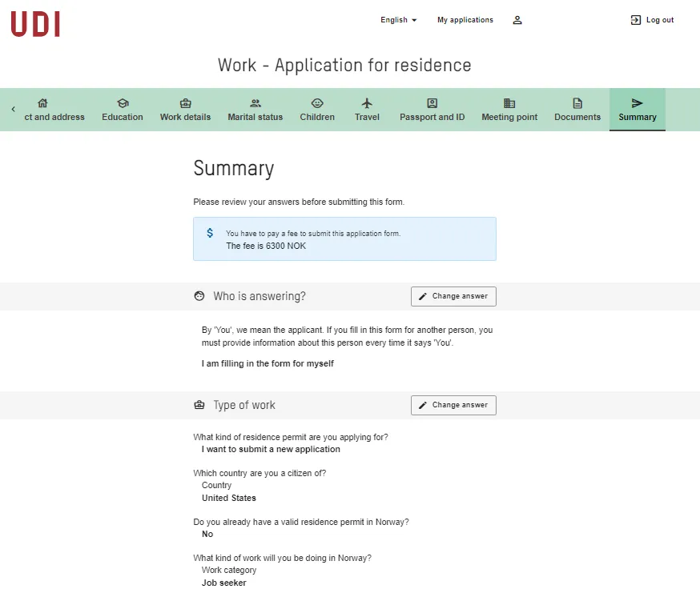Click the airplane Travel icon
The height and width of the screenshot is (593, 700).
tap(367, 103)
